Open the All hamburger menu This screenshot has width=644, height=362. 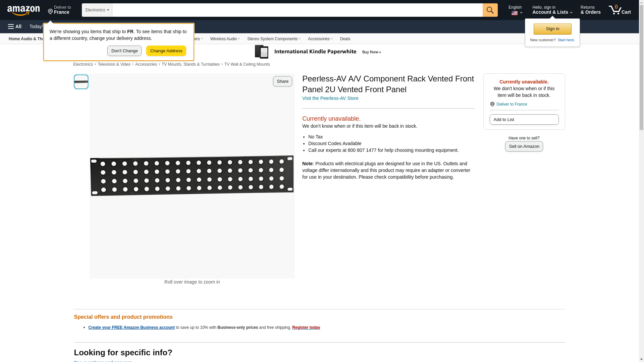click(x=15, y=26)
